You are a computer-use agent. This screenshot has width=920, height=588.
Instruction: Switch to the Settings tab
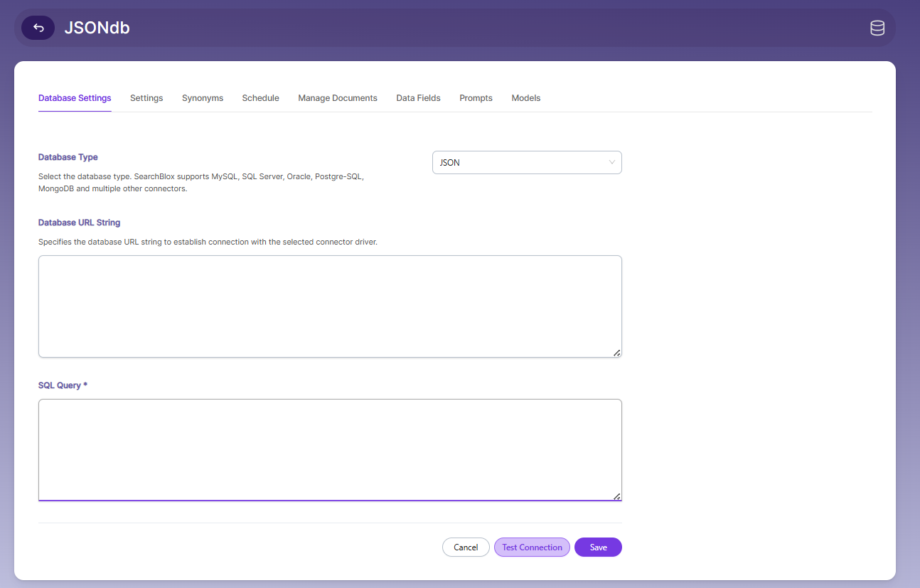(146, 98)
